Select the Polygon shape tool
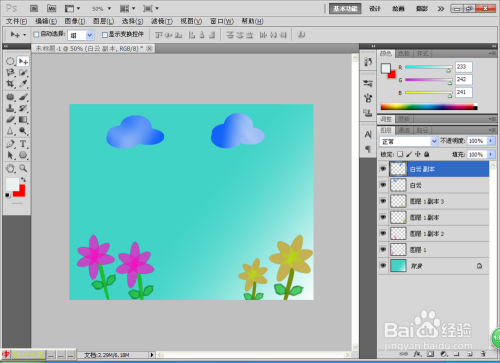This screenshot has height=363, width=500. click(x=23, y=155)
